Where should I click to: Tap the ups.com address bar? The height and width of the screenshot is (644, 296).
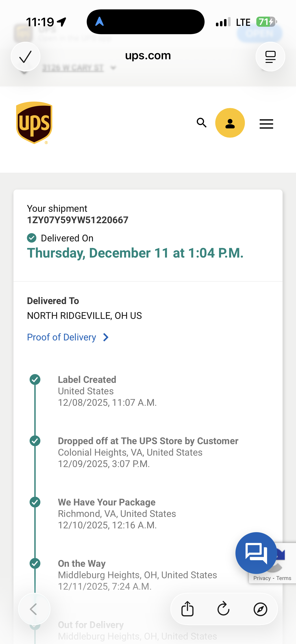[148, 55]
